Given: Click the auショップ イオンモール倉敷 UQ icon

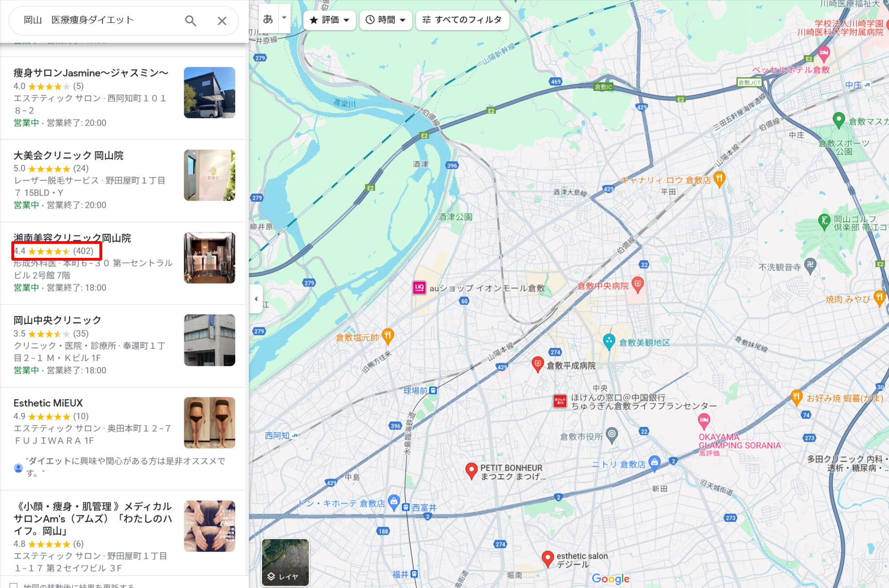Looking at the screenshot, I should pos(419,287).
